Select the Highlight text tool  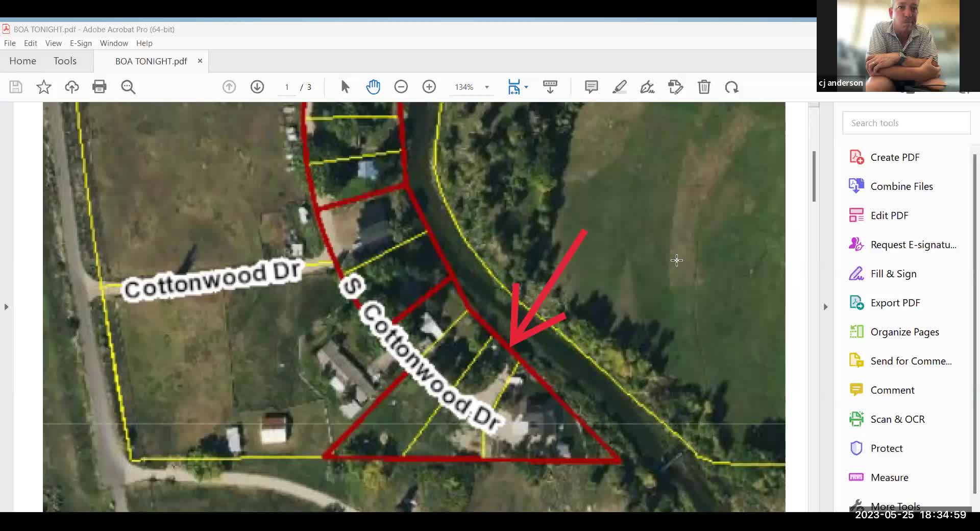[619, 87]
